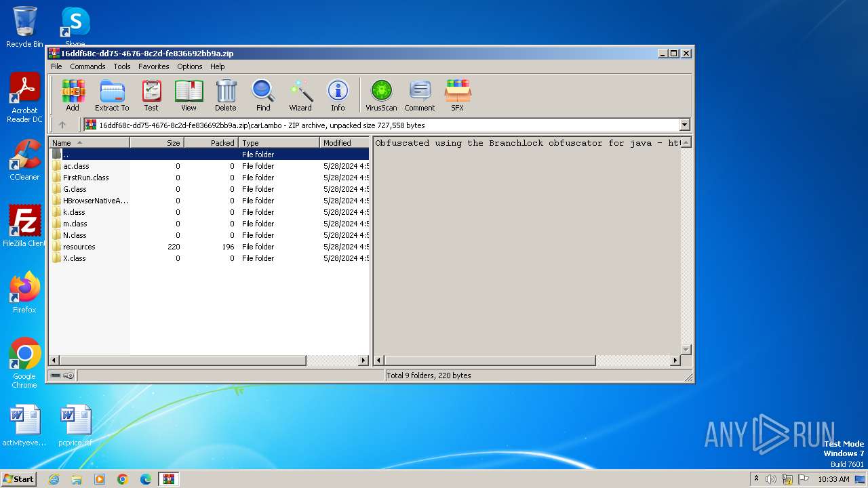Viewport: 868px width, 488px height.
Task: Click the taskbar clock 10:33 AM
Action: (x=833, y=479)
